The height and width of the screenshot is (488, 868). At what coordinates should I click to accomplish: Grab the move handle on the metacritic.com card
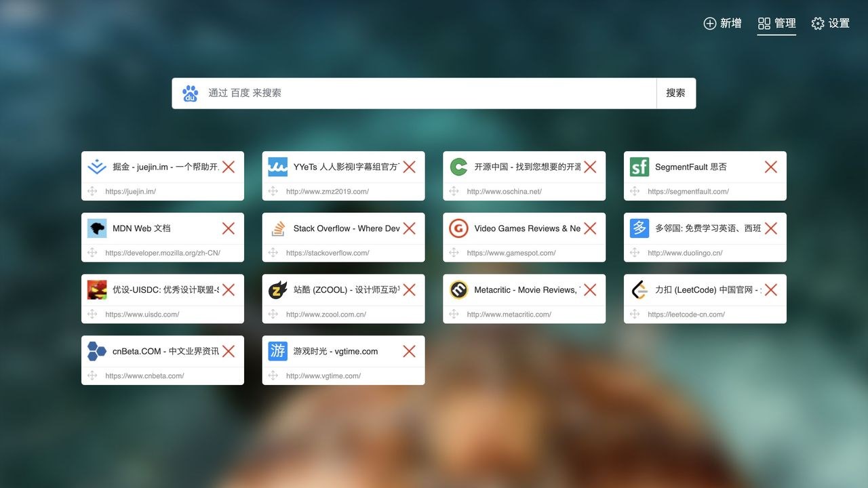[x=454, y=314]
